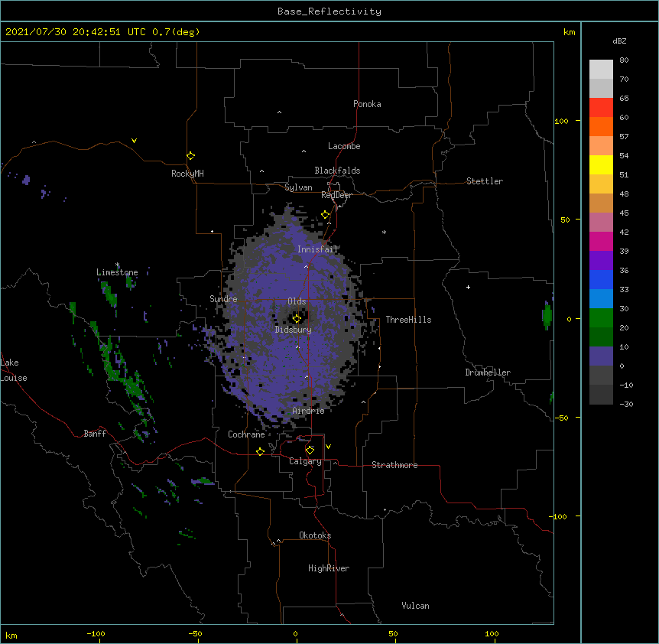Click the Lake Louise label
This screenshot has height=644, width=659.
coord(14,370)
